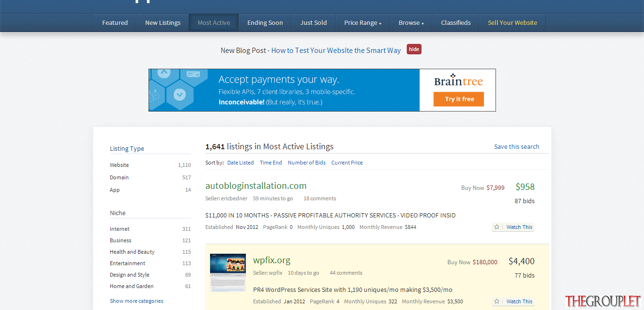Go to Ending Soon listings

[265, 22]
